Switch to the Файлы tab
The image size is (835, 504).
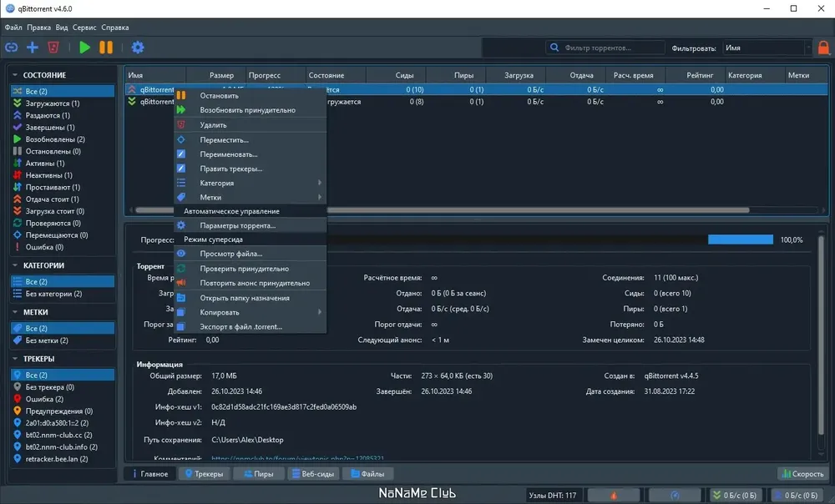pyautogui.click(x=367, y=474)
